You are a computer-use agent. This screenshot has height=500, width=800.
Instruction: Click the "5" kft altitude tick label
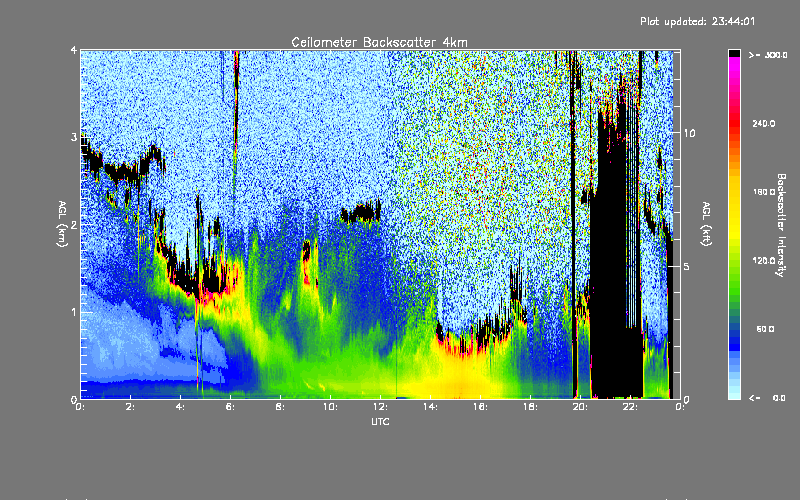pos(686,266)
